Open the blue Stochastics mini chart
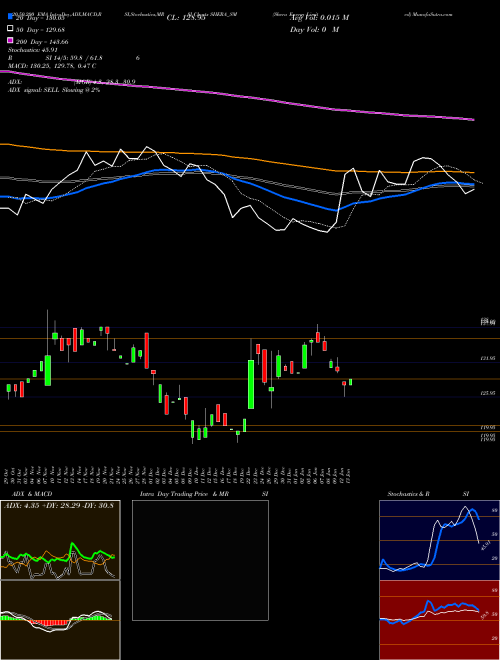The image size is (500, 660). pyautogui.click(x=439, y=540)
